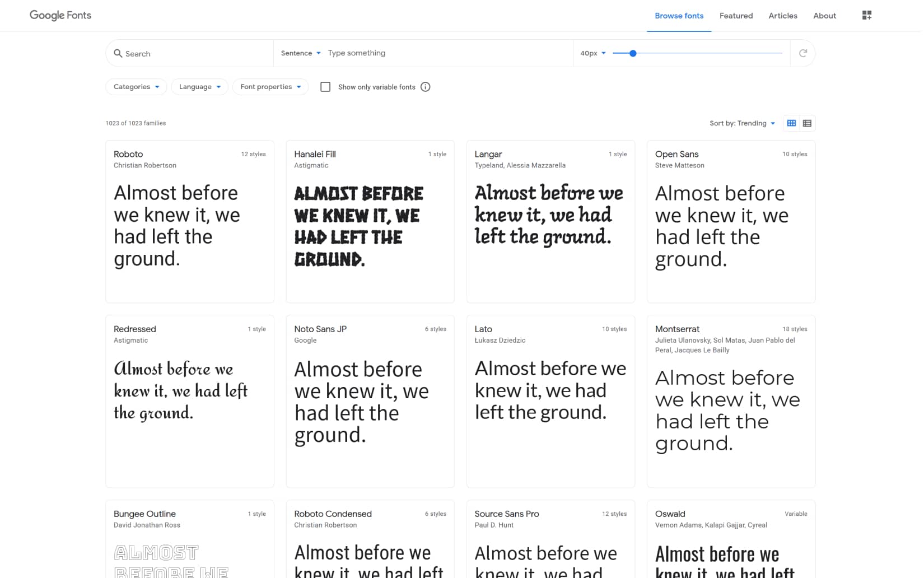This screenshot has height=578, width=924.
Task: Click the search dropdown arrow in Sort by
Action: click(x=773, y=123)
